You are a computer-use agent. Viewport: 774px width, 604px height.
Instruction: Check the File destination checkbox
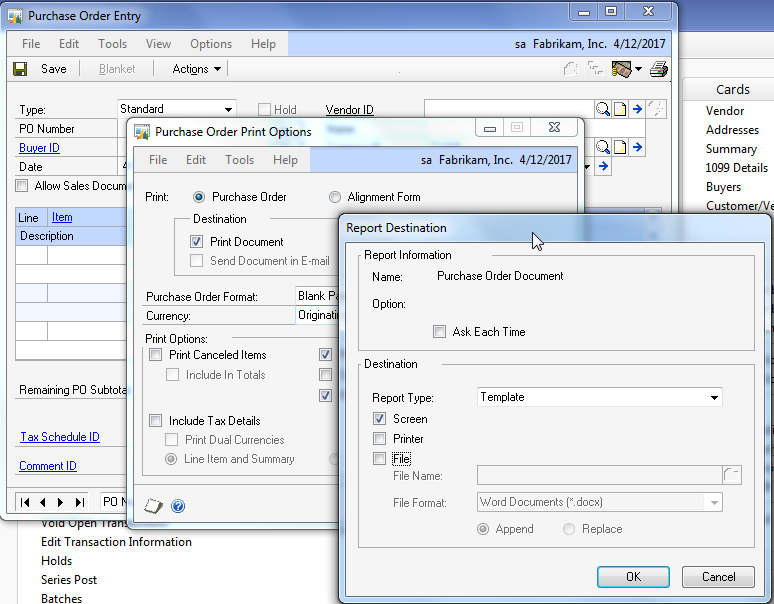pyautogui.click(x=379, y=458)
